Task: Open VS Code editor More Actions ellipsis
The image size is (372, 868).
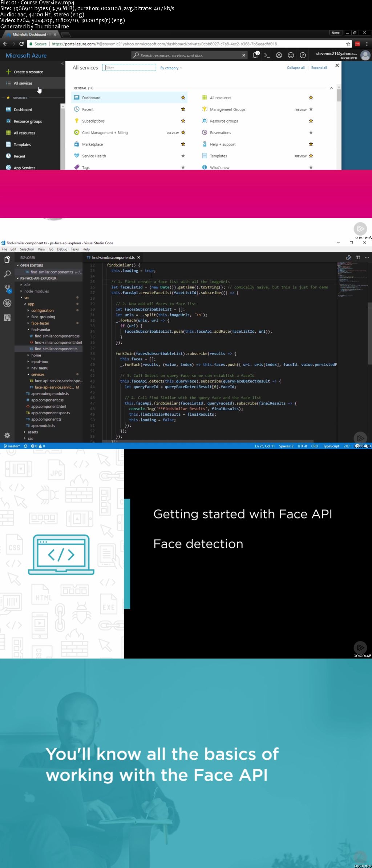Action: click(x=367, y=257)
